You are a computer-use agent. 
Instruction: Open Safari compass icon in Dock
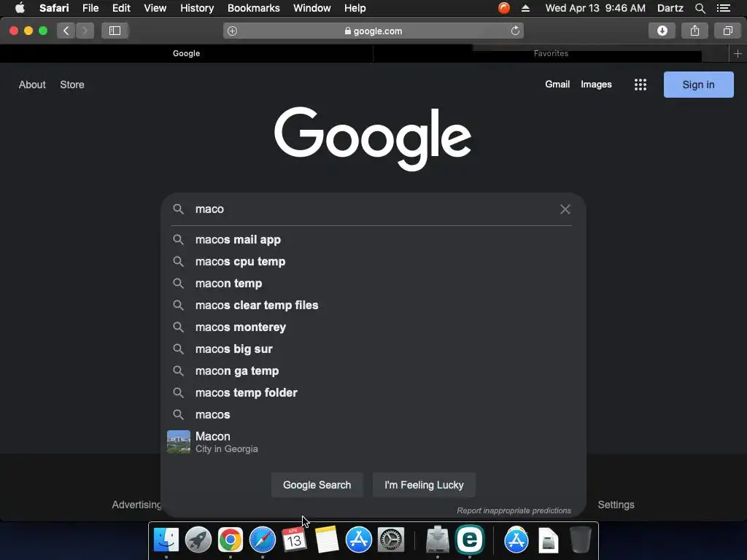coord(263,540)
